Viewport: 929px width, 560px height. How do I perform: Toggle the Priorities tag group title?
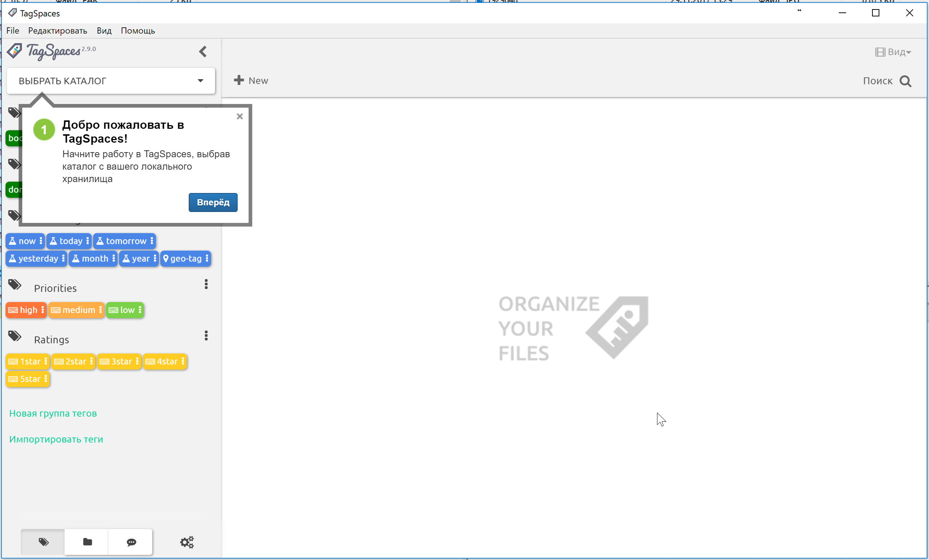tap(55, 288)
